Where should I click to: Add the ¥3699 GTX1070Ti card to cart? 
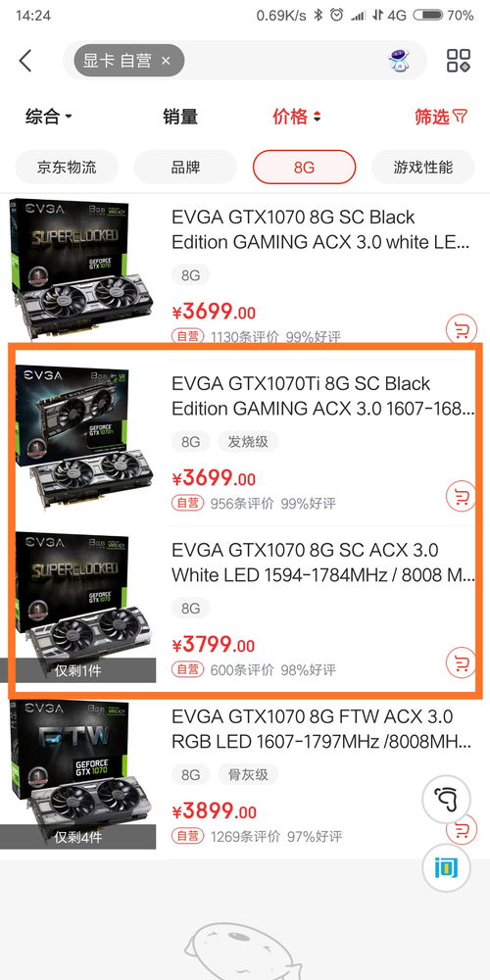pyautogui.click(x=462, y=496)
